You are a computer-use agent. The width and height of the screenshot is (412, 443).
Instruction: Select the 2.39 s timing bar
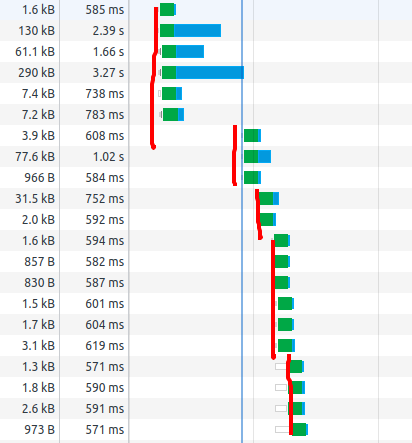click(x=190, y=31)
